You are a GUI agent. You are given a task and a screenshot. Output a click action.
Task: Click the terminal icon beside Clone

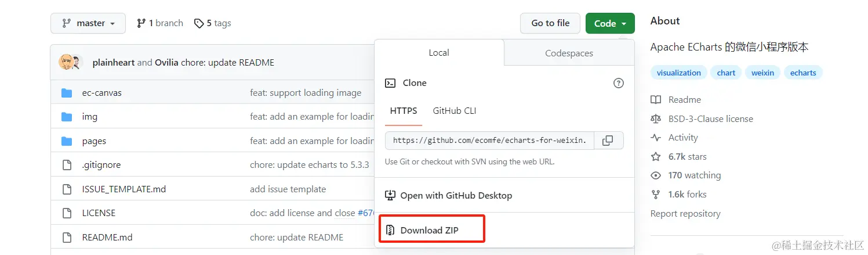[x=391, y=83]
